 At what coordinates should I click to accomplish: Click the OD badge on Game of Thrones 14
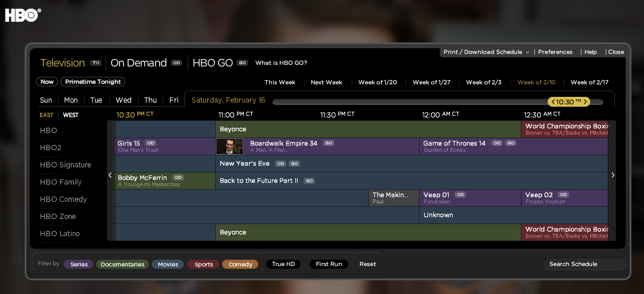pos(497,143)
